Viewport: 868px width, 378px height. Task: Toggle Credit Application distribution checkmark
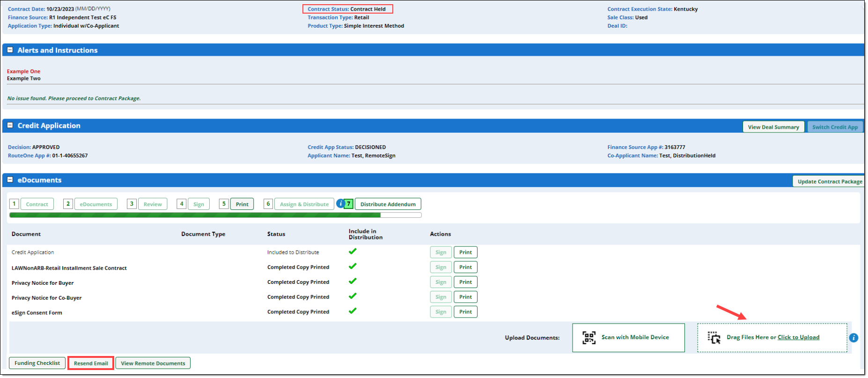[x=353, y=252]
